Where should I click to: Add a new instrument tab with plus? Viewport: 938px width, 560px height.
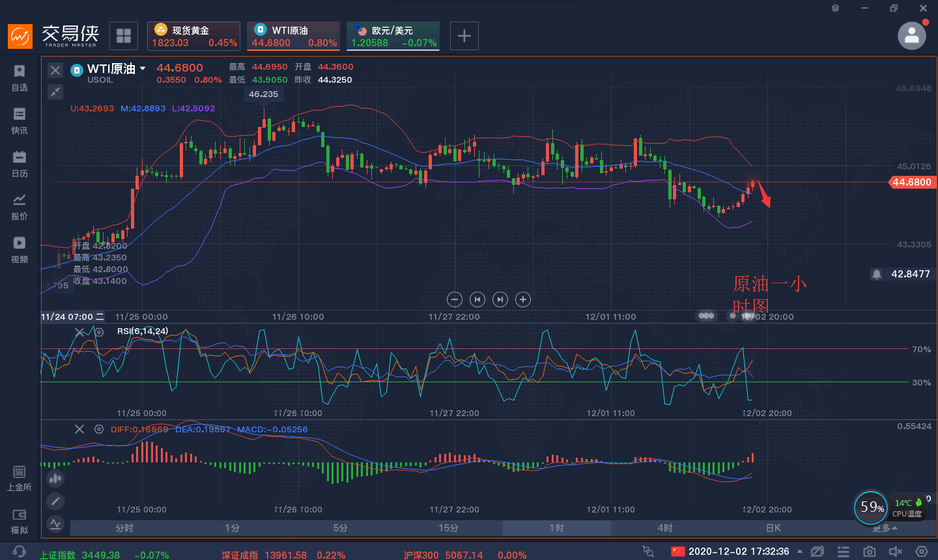click(x=464, y=36)
